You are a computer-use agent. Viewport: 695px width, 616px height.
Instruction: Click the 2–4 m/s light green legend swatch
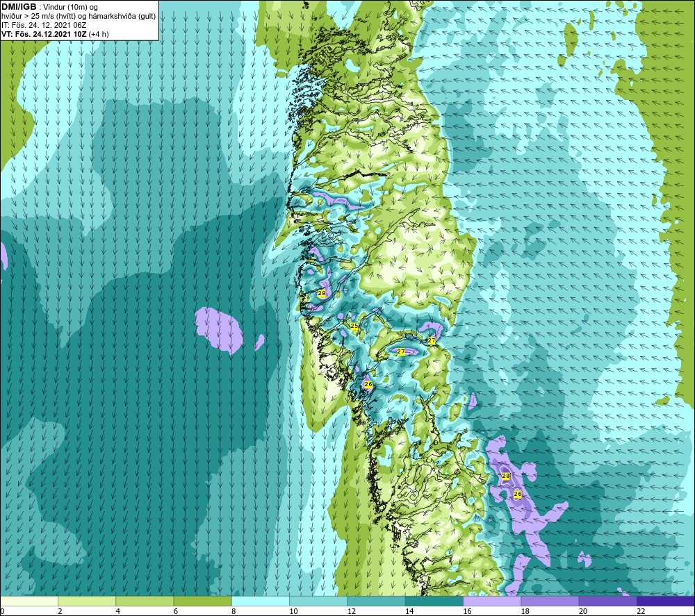(x=87, y=601)
